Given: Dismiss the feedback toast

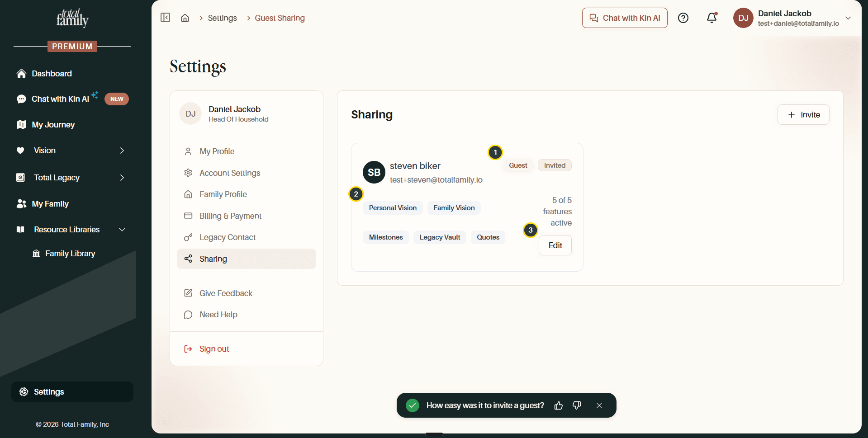Looking at the screenshot, I should 599,405.
